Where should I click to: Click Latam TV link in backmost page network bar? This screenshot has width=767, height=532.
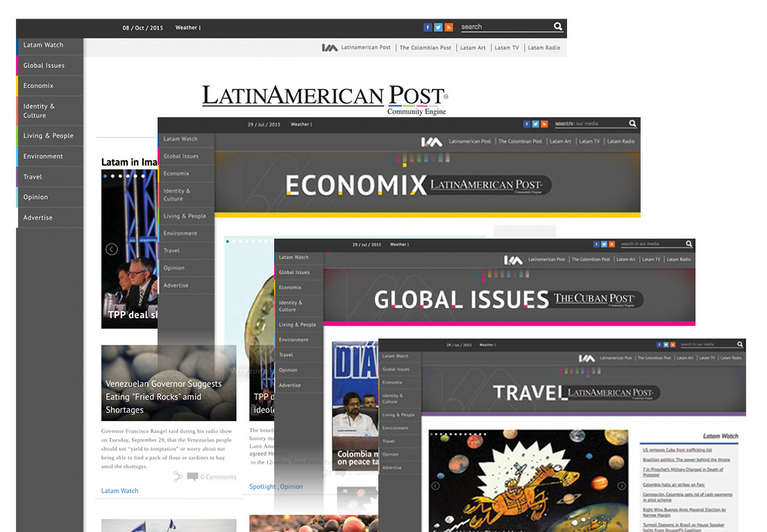(506, 48)
